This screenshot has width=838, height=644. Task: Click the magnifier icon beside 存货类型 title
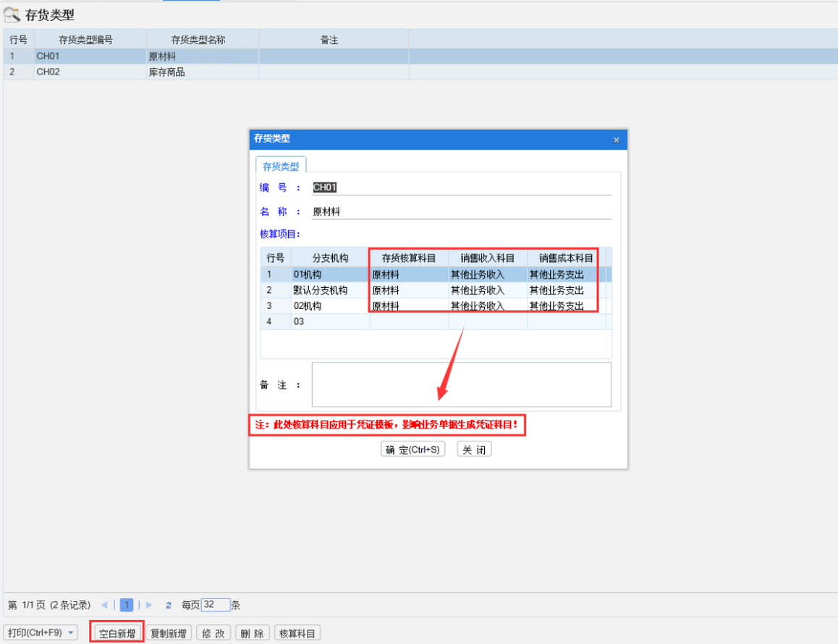click(12, 14)
